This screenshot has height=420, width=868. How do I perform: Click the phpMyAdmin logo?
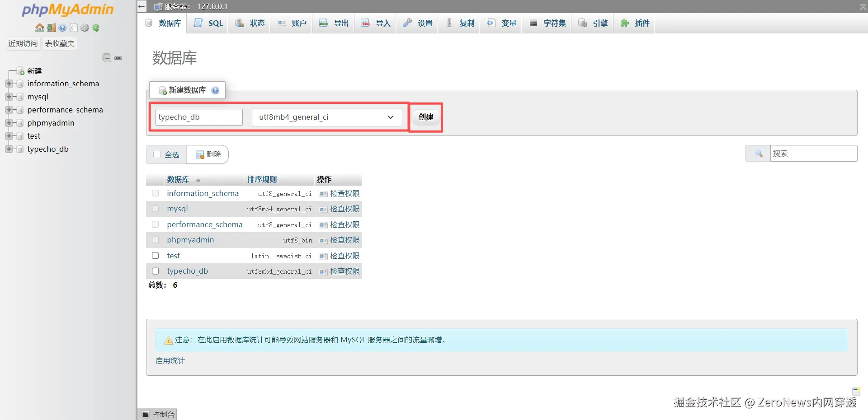point(68,10)
